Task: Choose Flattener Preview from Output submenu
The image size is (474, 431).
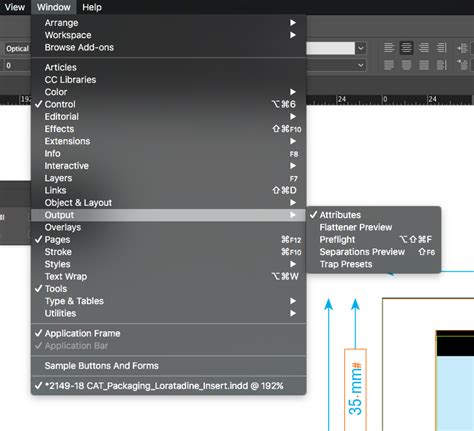Action: (x=374, y=227)
